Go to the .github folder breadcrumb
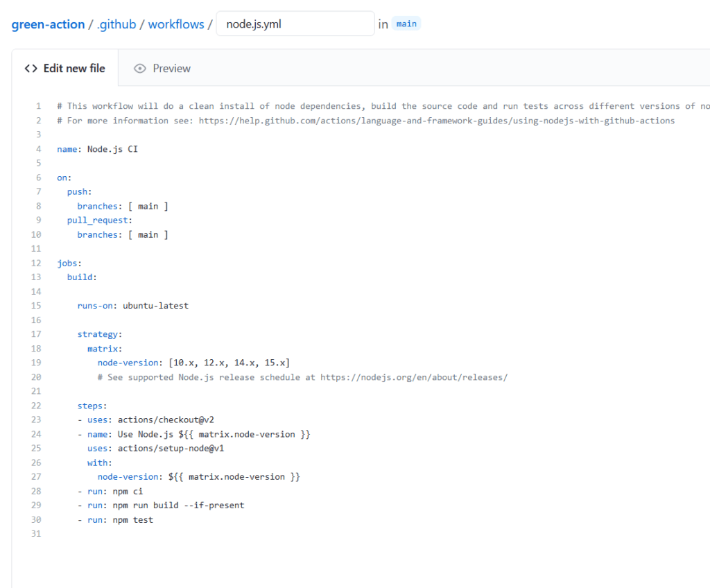710x588 pixels. tap(116, 24)
